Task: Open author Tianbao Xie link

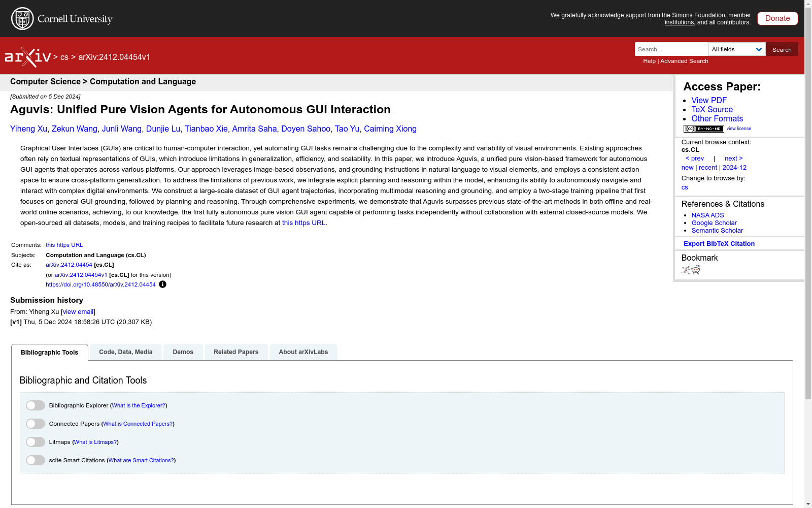Action: tap(206, 129)
